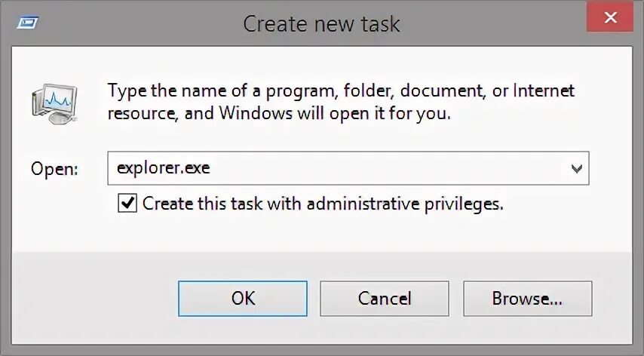Click the 'Open:' label
This screenshot has width=644, height=356.
tap(54, 169)
